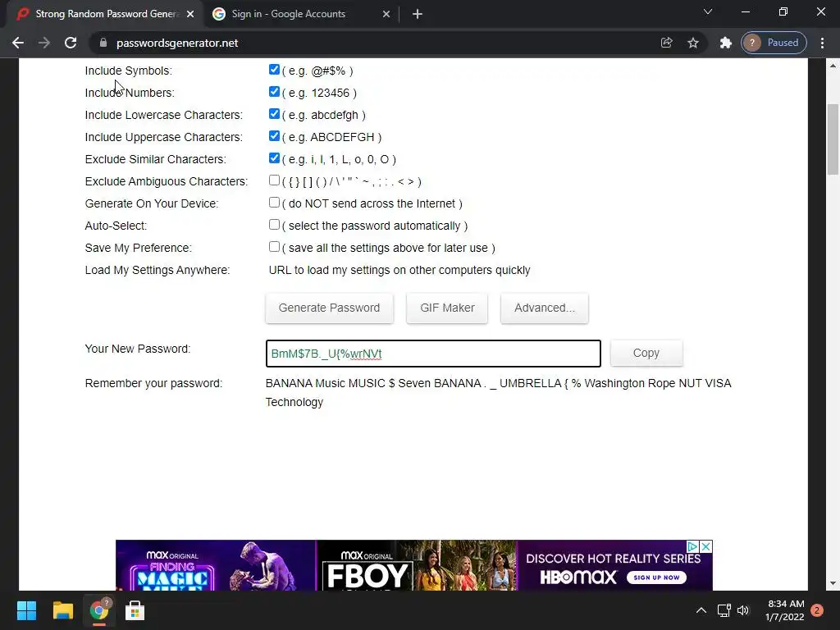This screenshot has width=840, height=630.
Task: Switch to Strong Random Password Generator tab
Action: 105,14
